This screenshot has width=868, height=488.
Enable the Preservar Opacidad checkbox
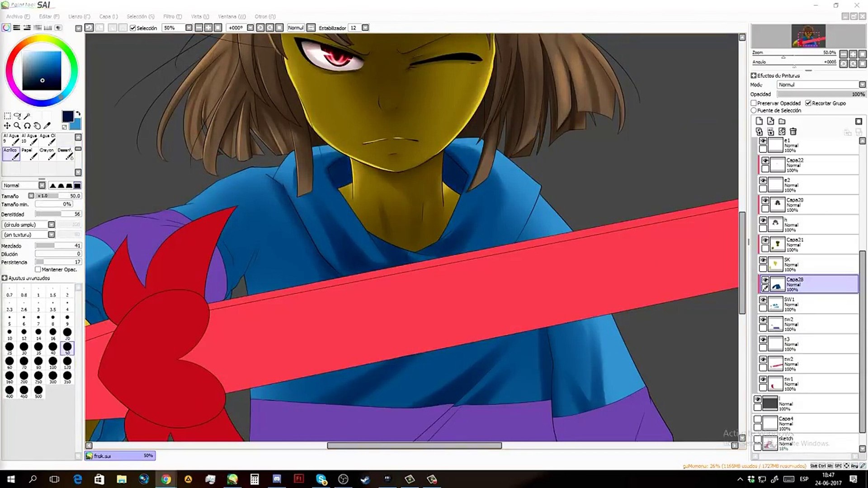[754, 103]
